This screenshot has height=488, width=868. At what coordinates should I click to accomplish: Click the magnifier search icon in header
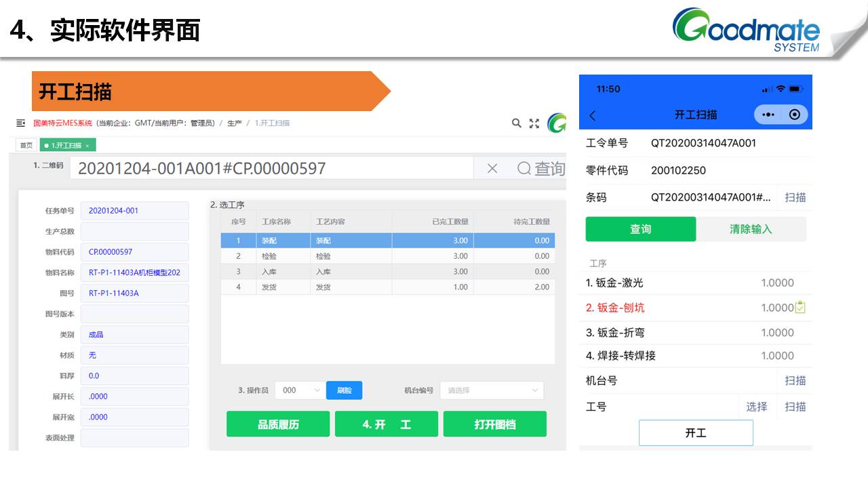pyautogui.click(x=517, y=123)
